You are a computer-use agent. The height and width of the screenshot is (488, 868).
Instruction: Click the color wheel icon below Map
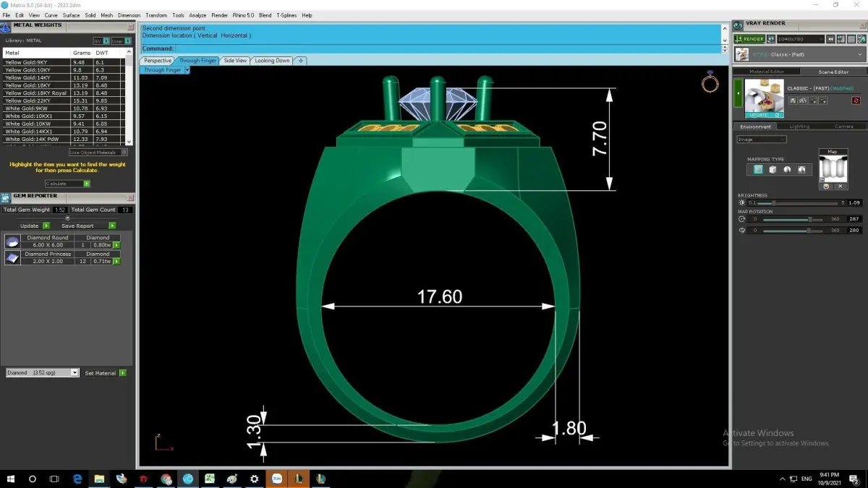(x=827, y=186)
